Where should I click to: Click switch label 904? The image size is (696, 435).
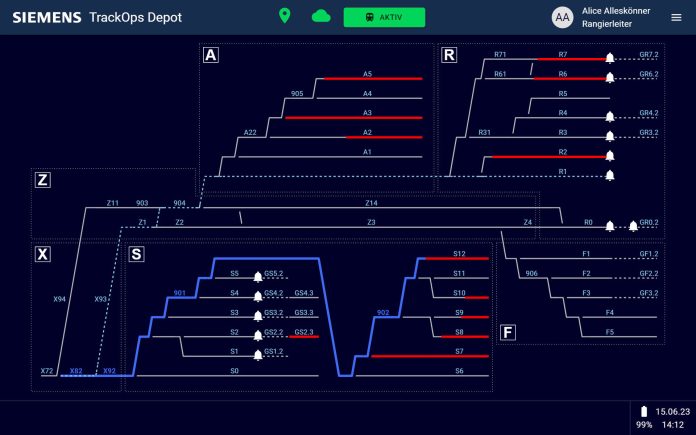click(x=179, y=203)
